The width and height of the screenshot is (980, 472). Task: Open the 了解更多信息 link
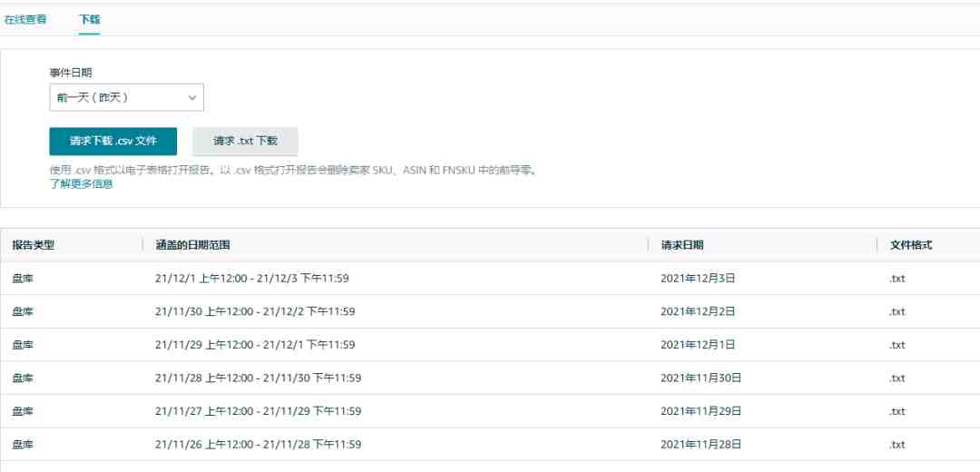pyautogui.click(x=82, y=184)
